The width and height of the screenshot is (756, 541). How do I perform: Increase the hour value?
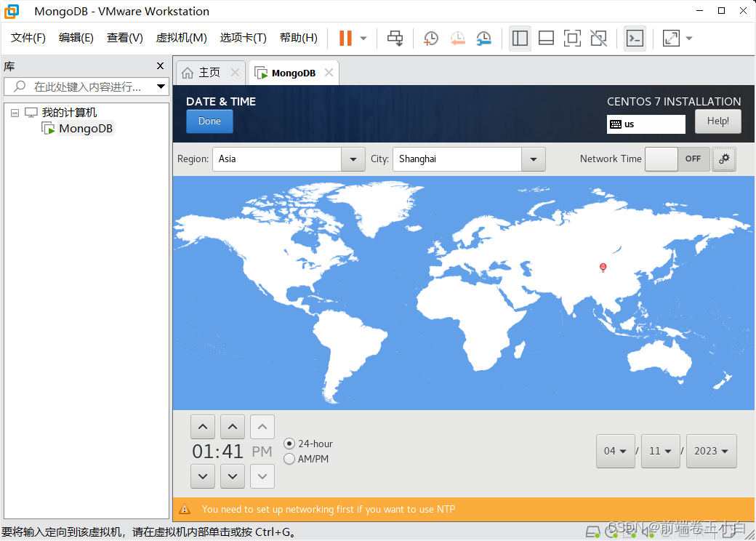coord(203,427)
